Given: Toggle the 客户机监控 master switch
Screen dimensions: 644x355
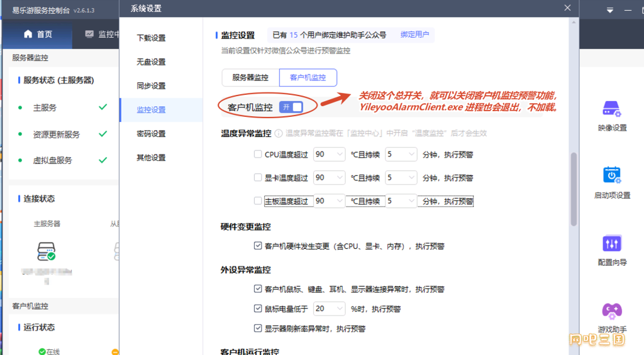Looking at the screenshot, I should [291, 107].
